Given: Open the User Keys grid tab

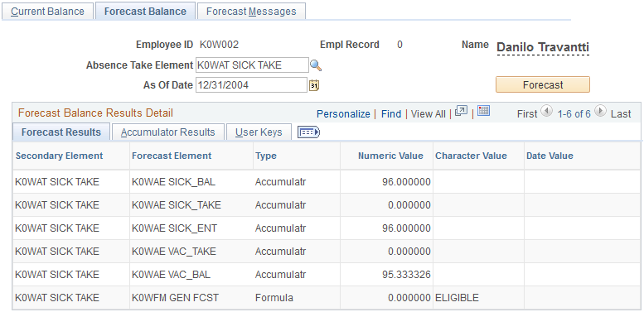Looking at the screenshot, I should click(x=259, y=132).
